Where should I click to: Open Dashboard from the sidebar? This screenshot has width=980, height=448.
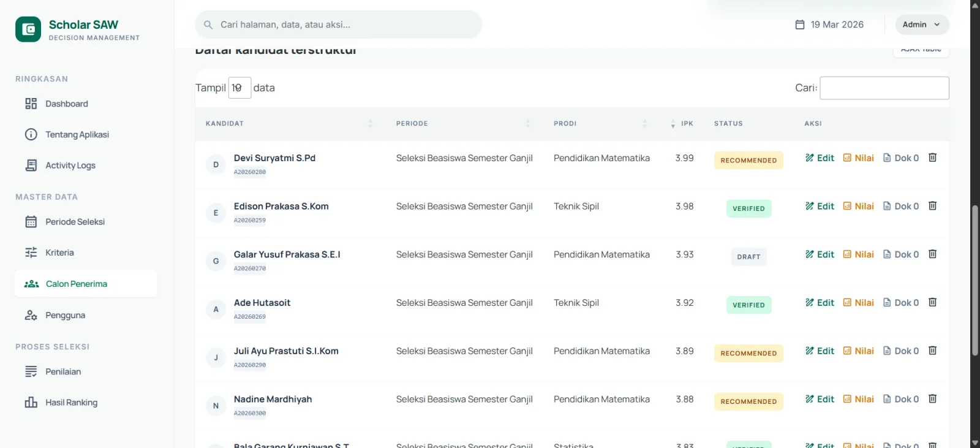(x=67, y=104)
